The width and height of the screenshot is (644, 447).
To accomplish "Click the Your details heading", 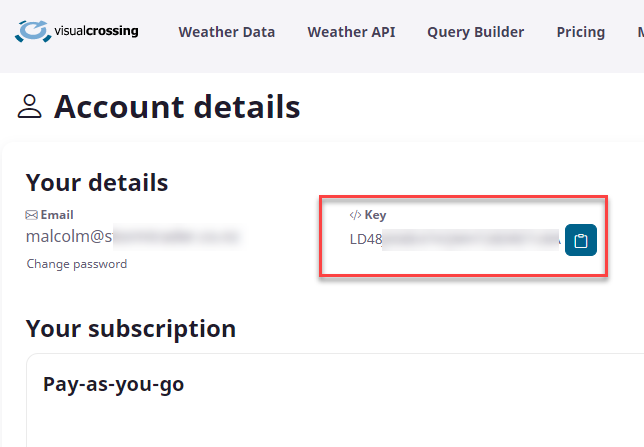I will [x=97, y=182].
